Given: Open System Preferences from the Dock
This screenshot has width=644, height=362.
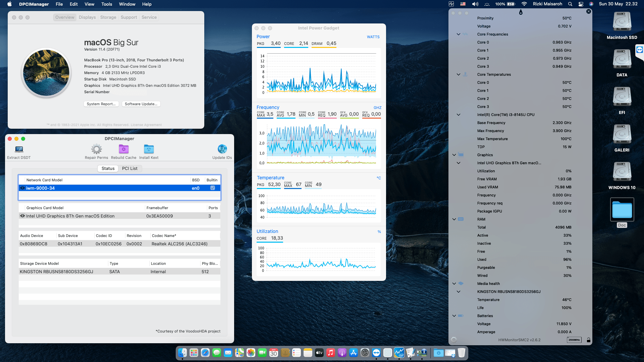Looking at the screenshot, I should coord(365,353).
